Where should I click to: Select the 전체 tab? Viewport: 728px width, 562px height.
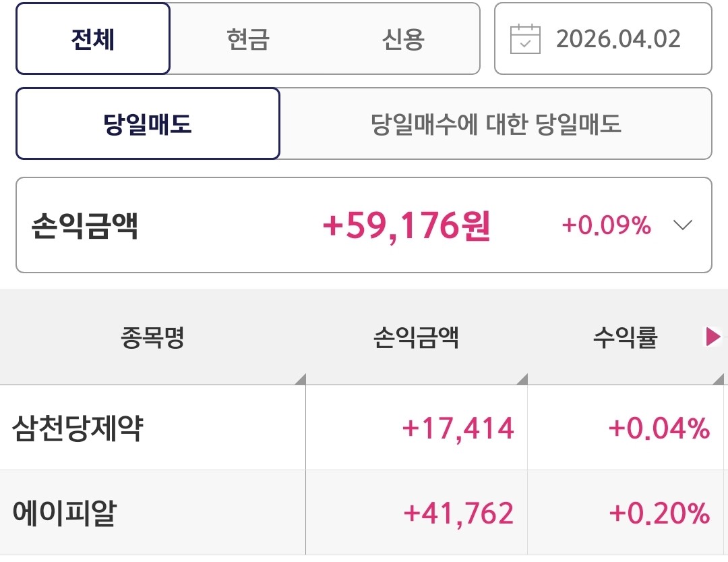93,39
